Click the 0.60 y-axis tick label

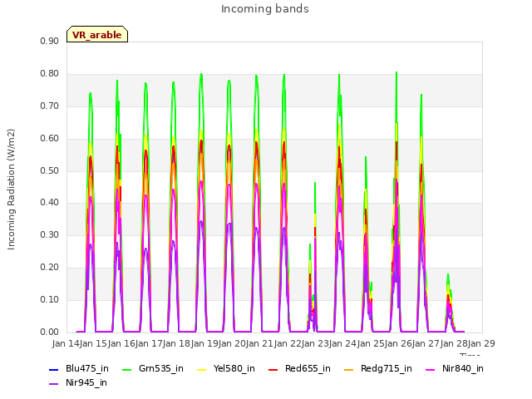tap(50, 139)
